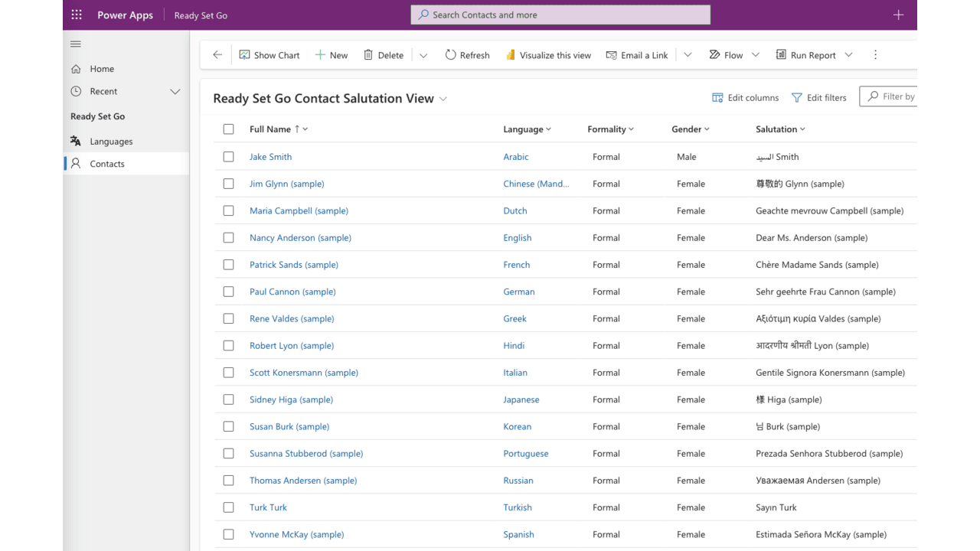Click the Show Chart icon
This screenshot has height=551, width=980.
[244, 54]
